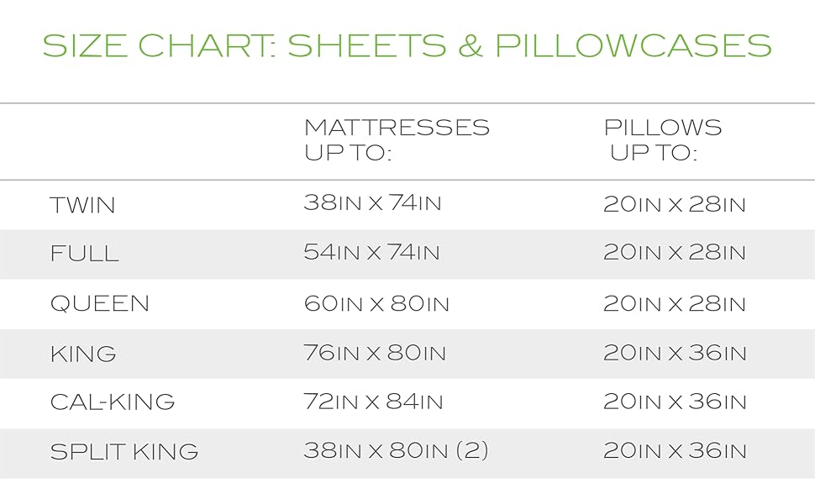Click the 60in x 80in mattress size
815x504 pixels.
coord(377,303)
